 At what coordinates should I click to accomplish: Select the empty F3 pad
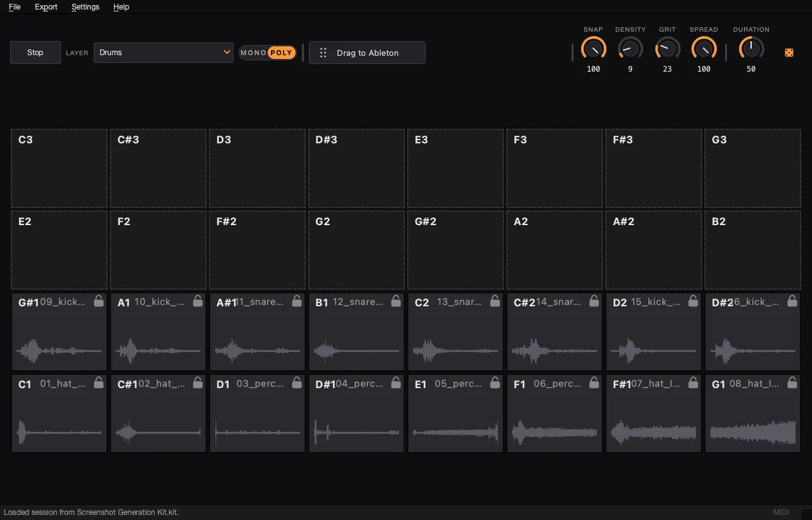554,169
